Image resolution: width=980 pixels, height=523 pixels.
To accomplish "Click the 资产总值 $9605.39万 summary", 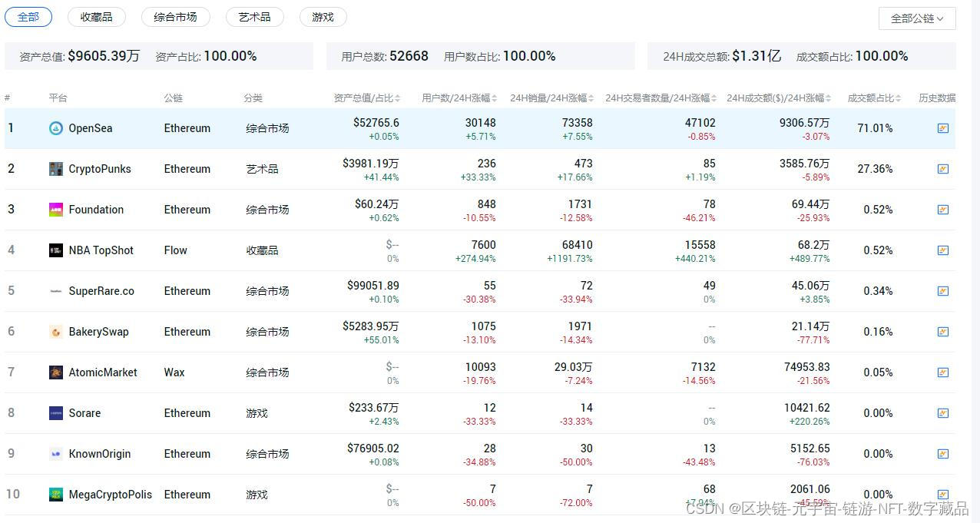I will (80, 56).
